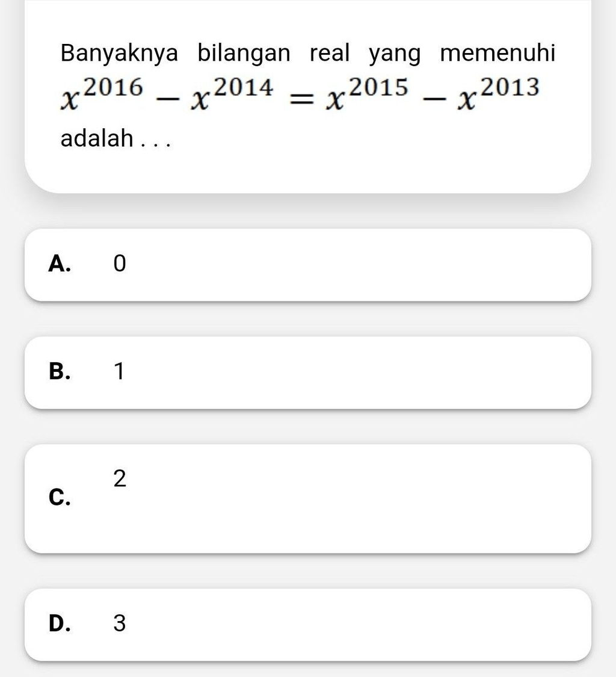Click the number 1 in option B
This screenshot has height=677, width=616.
point(119,371)
